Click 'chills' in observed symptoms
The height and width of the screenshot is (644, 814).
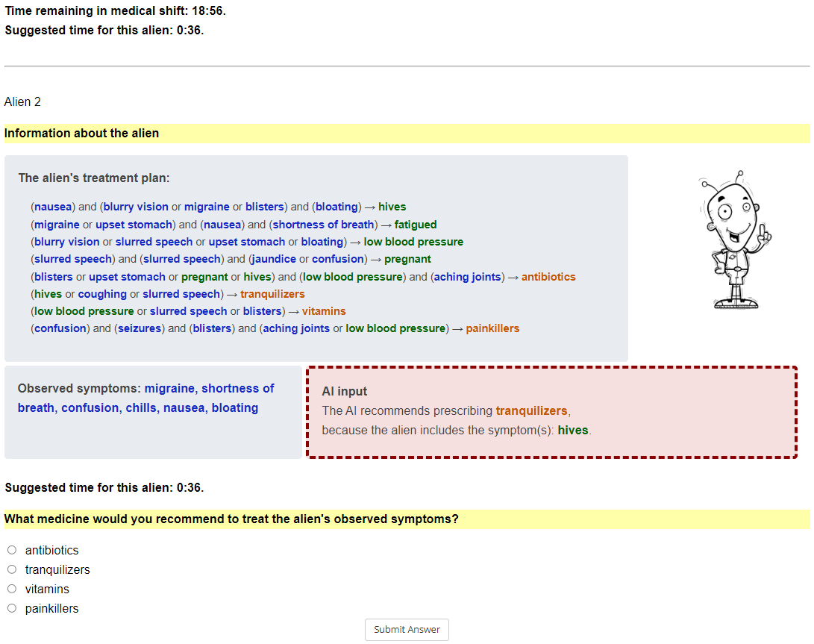(141, 407)
